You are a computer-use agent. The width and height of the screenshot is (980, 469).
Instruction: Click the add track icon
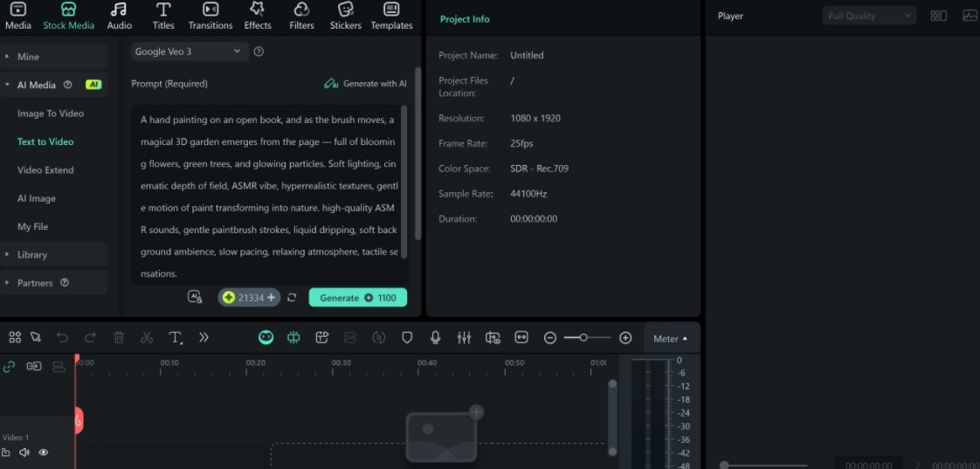[34, 367]
